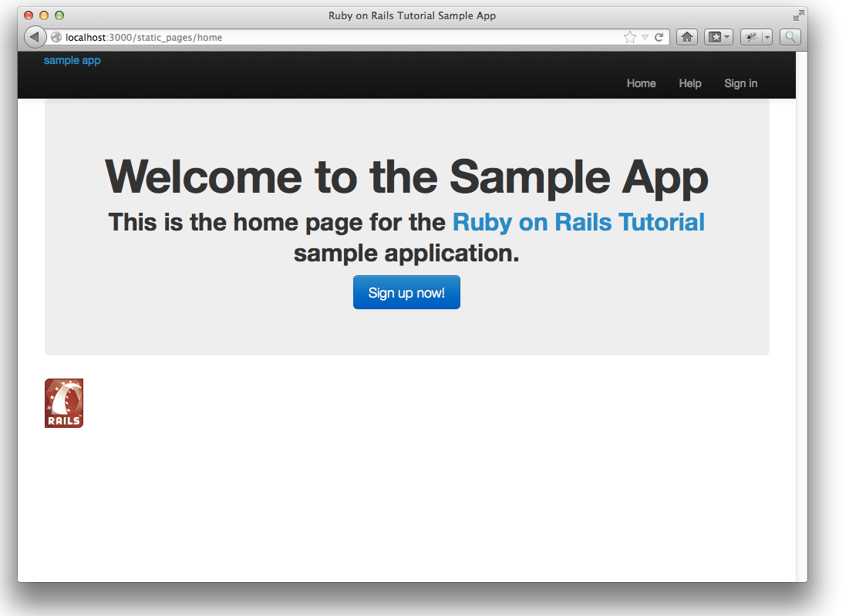
Task: Go back using the browser back arrow
Action: point(35,36)
